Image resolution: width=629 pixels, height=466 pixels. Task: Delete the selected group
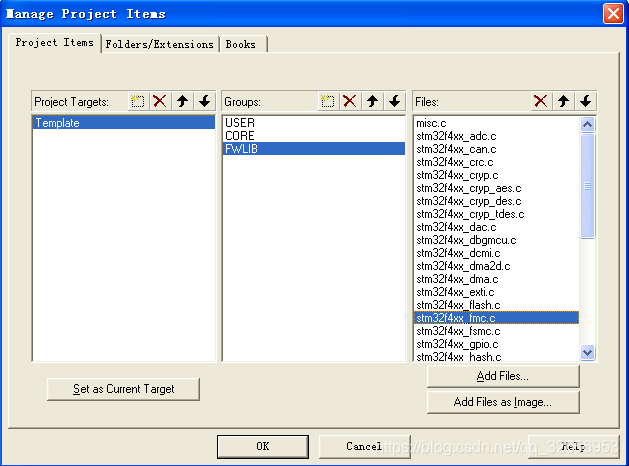click(x=350, y=101)
